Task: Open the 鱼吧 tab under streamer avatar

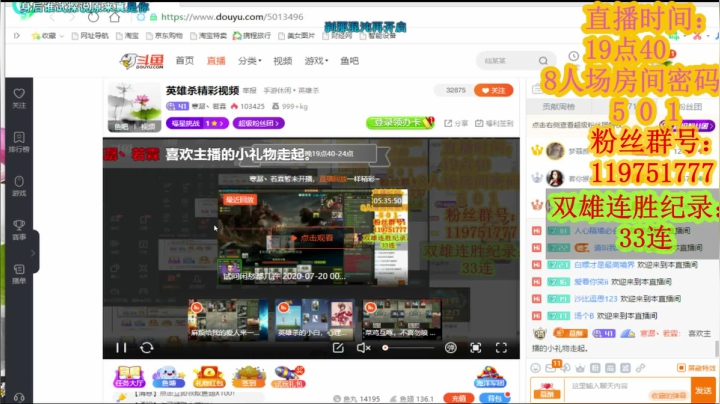Action: tap(121, 127)
